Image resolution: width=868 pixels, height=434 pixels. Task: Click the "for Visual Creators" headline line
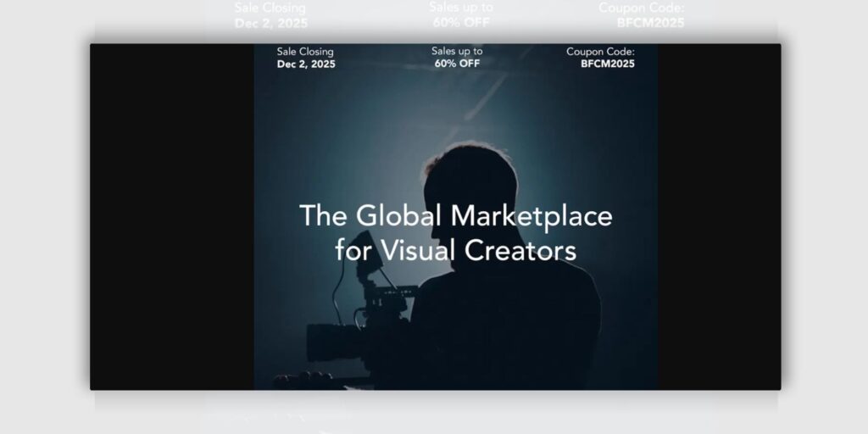click(455, 250)
